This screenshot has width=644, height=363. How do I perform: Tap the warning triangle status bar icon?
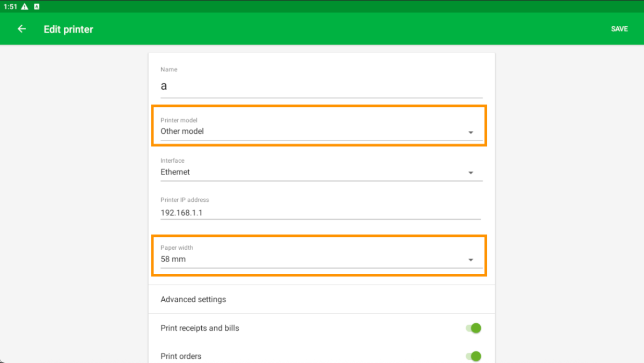tap(25, 7)
